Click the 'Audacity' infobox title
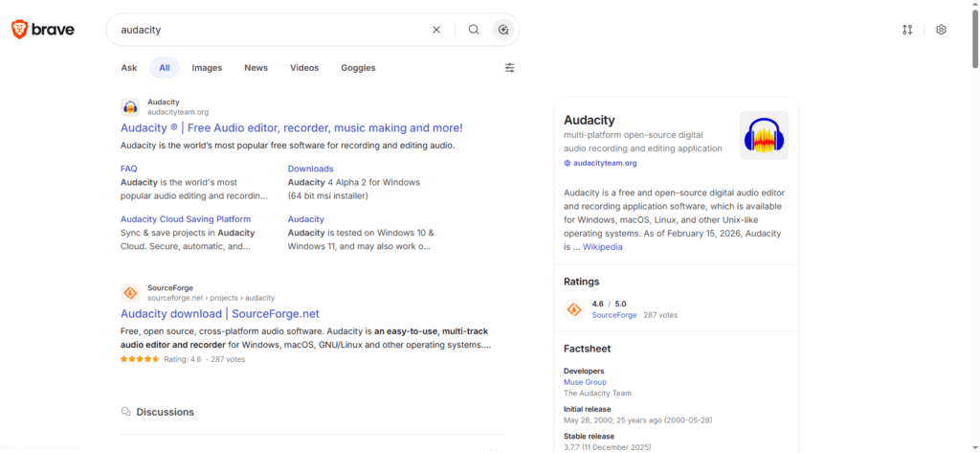This screenshot has width=980, height=453. point(590,120)
